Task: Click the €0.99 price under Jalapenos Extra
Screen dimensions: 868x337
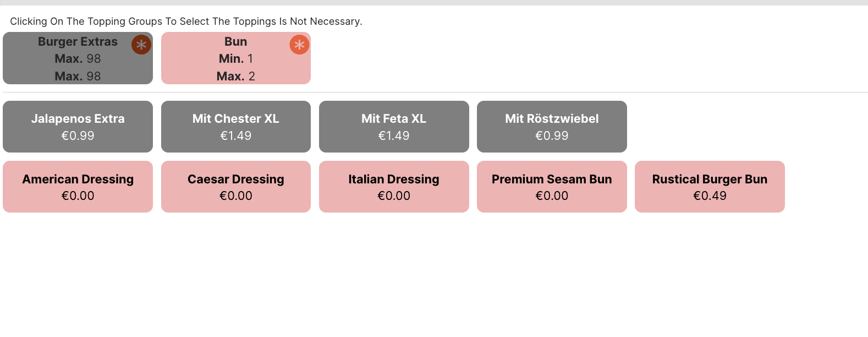Action: [78, 136]
